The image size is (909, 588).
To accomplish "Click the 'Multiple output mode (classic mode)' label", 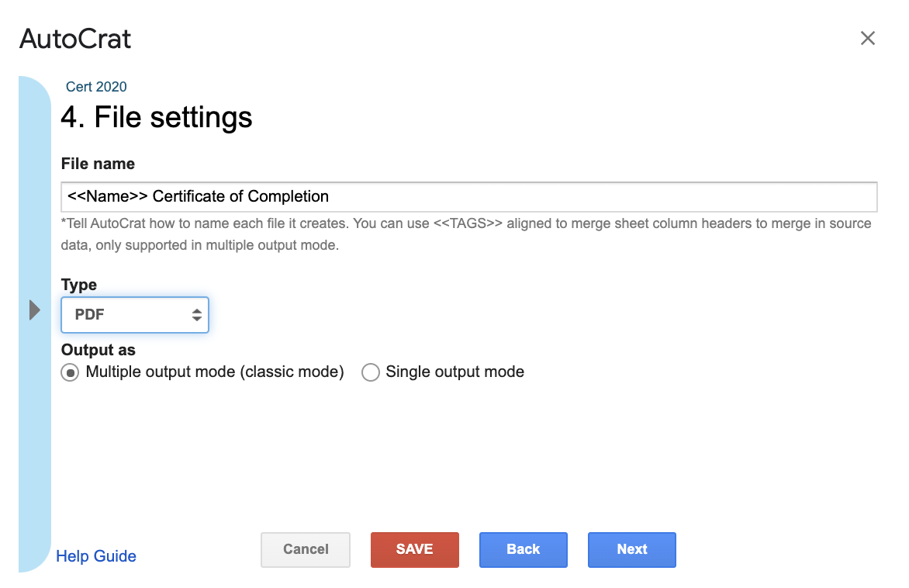I will [x=215, y=372].
